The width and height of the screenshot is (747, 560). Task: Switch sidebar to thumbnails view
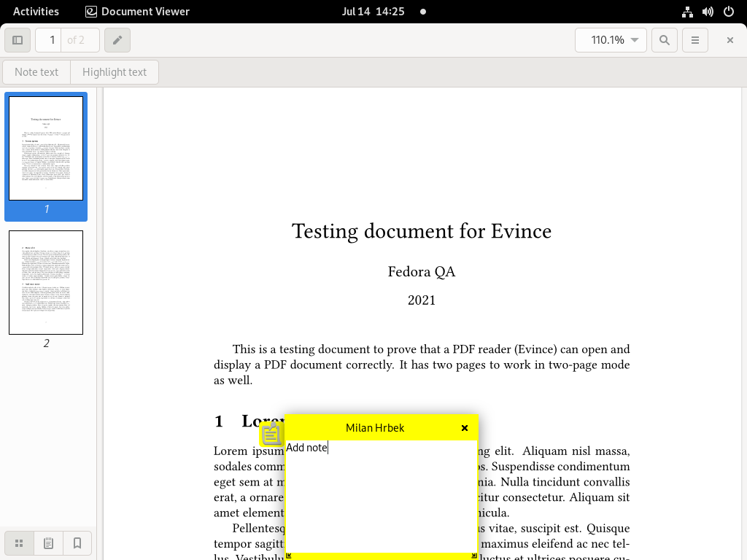(x=19, y=542)
